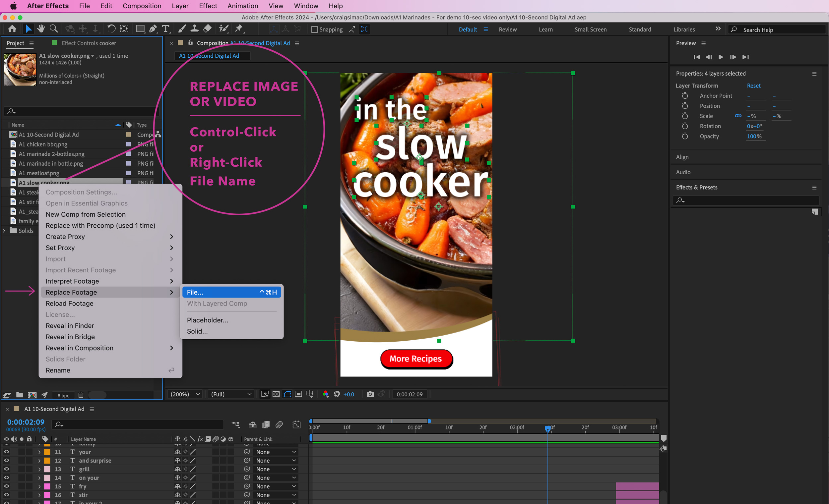Expand the Solids folder in Project panel
829x504 pixels.
tap(4, 231)
